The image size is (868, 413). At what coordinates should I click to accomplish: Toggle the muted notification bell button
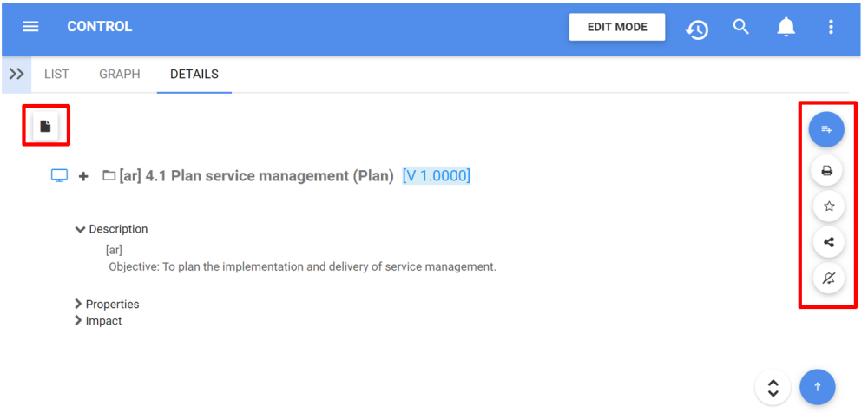(828, 278)
